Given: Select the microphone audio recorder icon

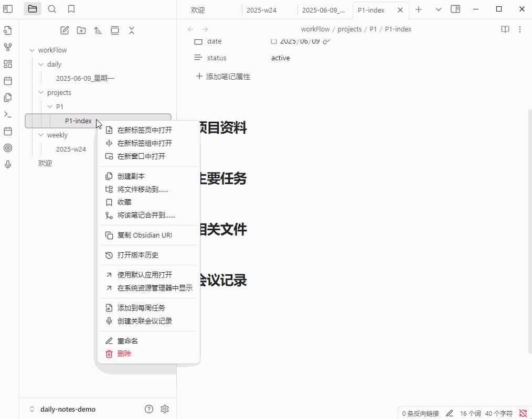Looking at the screenshot, I should pyautogui.click(x=8, y=164).
